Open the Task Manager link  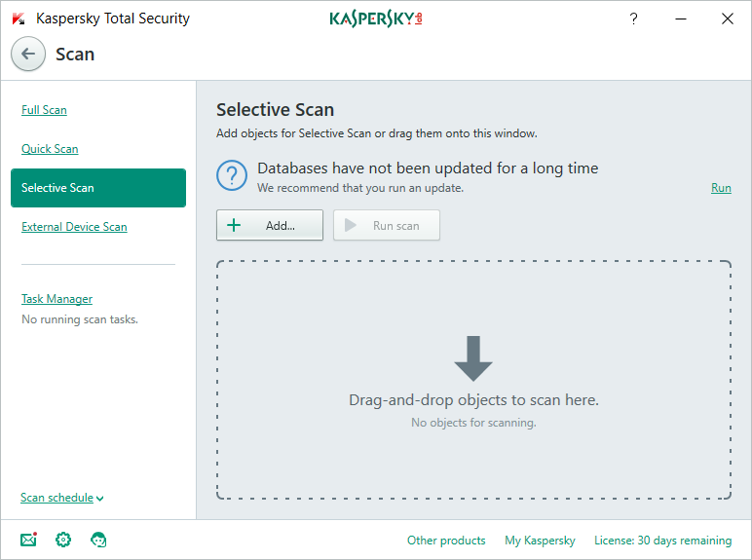coord(56,299)
